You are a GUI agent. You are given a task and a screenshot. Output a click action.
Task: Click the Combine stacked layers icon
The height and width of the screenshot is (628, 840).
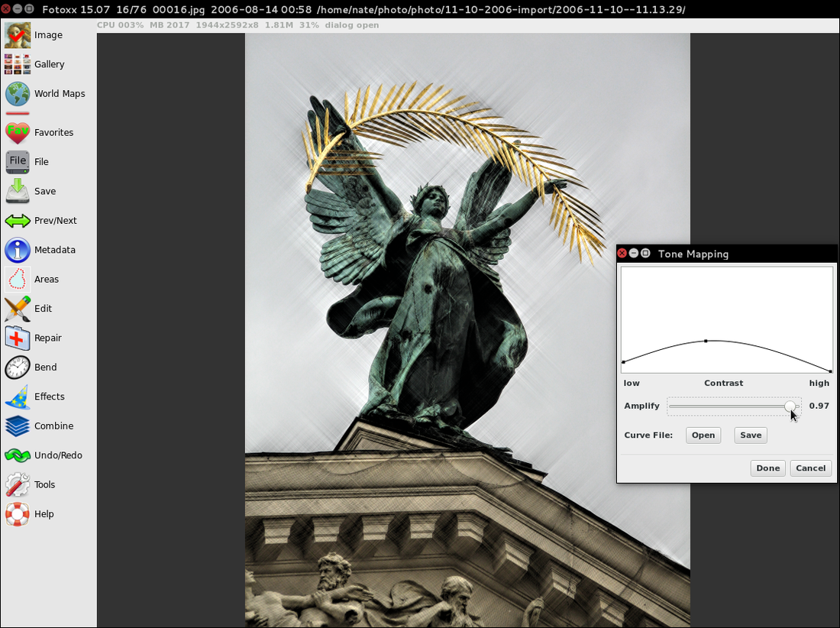click(18, 426)
